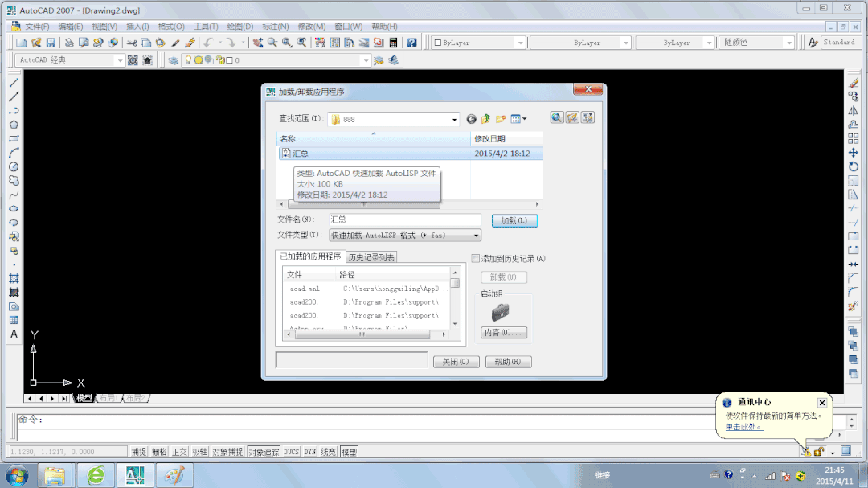Expand the layer list dropdown showing 0
Image resolution: width=868 pixels, height=488 pixels.
coord(366,60)
